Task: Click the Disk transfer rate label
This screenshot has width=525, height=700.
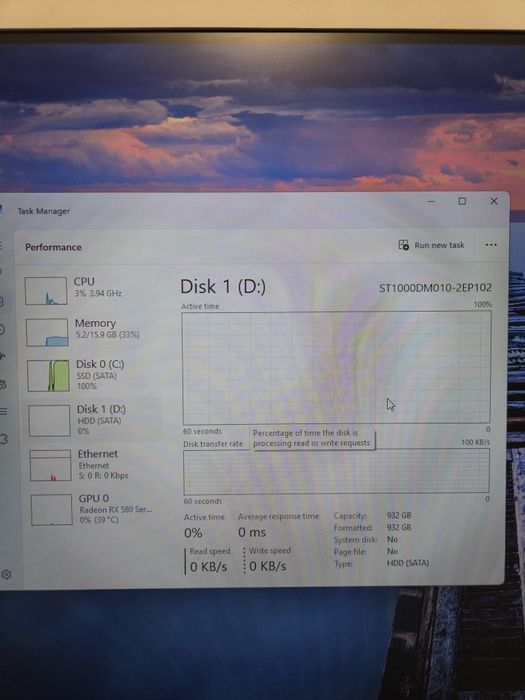Action: 213,444
